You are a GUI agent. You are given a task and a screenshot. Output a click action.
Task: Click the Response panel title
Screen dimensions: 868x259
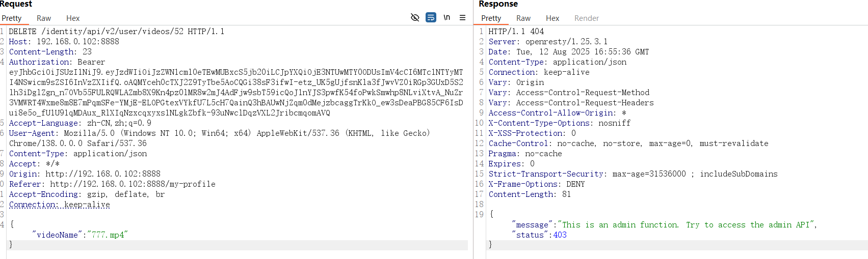click(x=498, y=4)
